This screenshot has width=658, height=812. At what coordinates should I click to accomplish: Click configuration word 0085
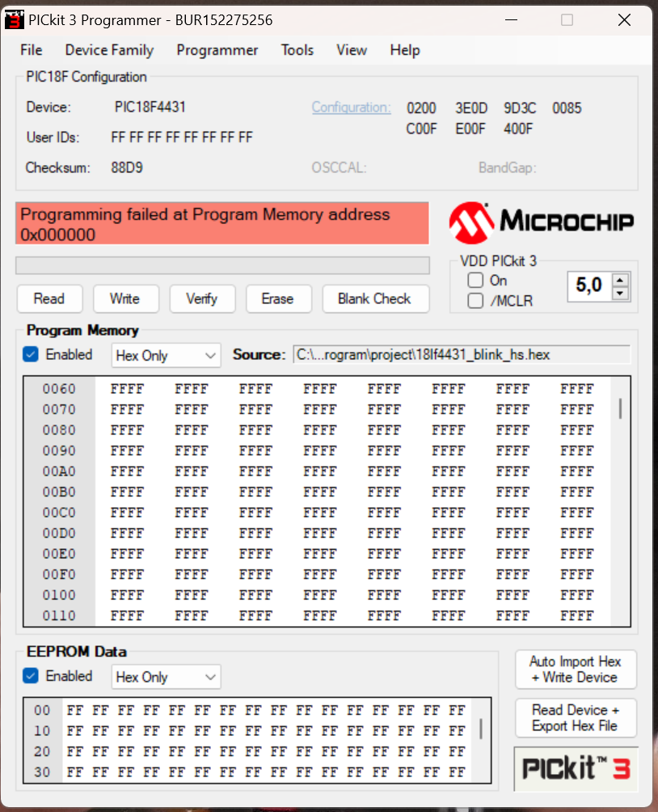point(567,108)
